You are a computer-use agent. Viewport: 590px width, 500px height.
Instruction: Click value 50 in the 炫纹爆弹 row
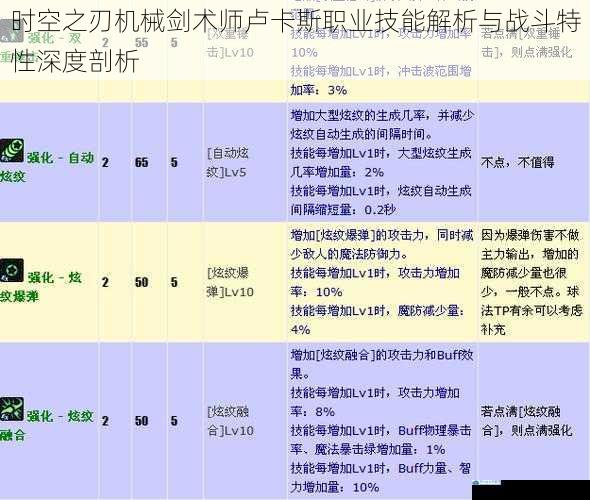141,282
